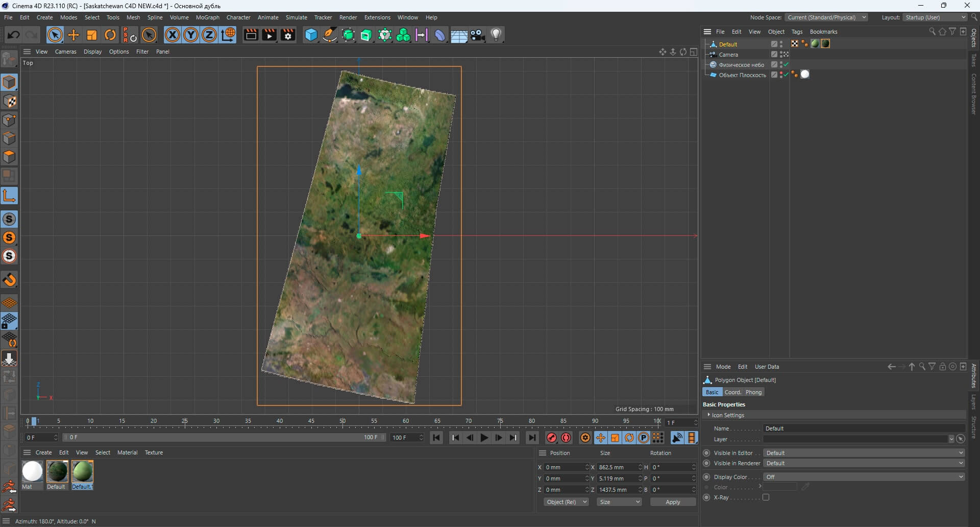Click Render View clapperboard icon
Screen dimensions: 980x527
251,35
